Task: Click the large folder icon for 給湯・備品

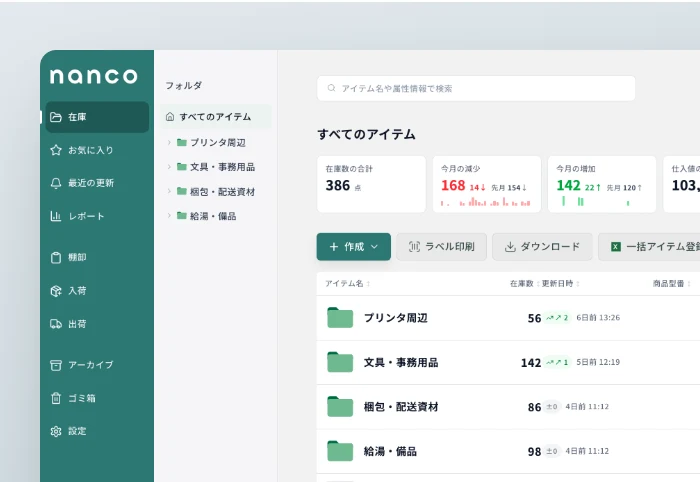Action: click(x=340, y=451)
